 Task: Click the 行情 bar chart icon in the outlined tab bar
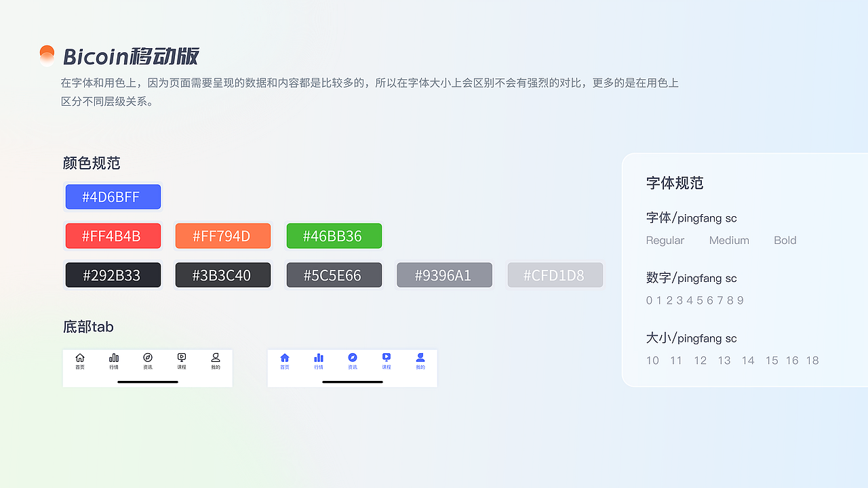point(114,358)
